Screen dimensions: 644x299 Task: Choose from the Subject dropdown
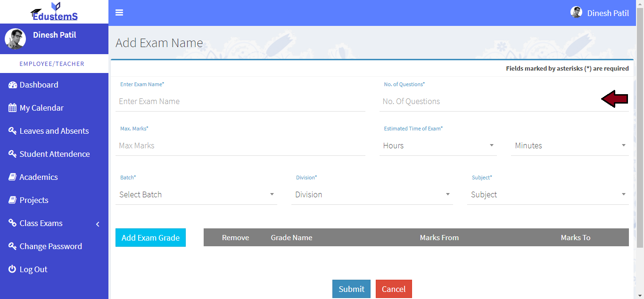click(x=548, y=194)
